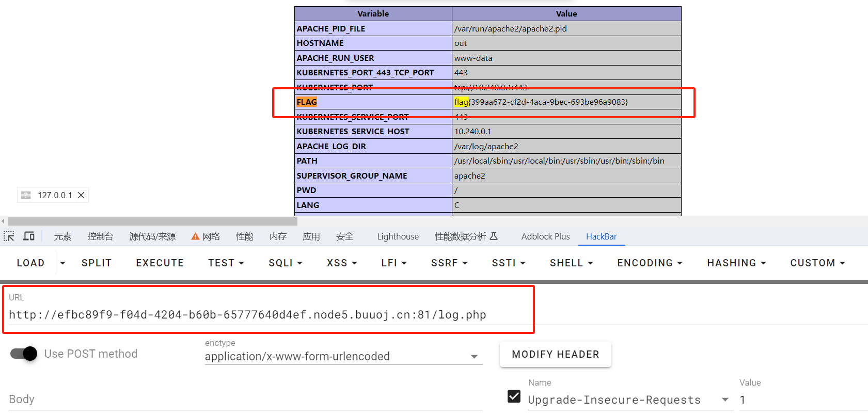Viewport: 868px width, 415px height.
Task: Open the SQLI dropdown menu
Action: [x=286, y=263]
